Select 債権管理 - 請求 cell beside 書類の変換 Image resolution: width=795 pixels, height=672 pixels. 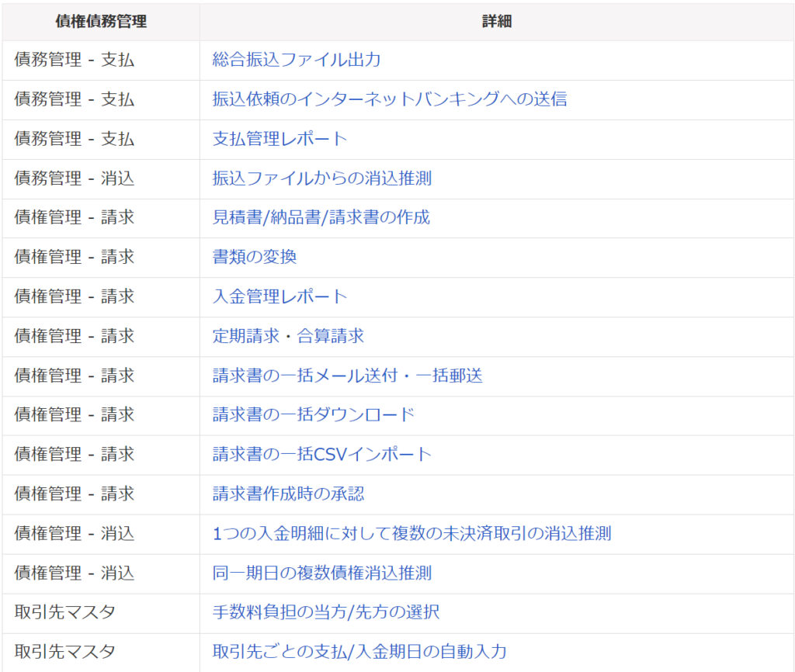click(101, 256)
